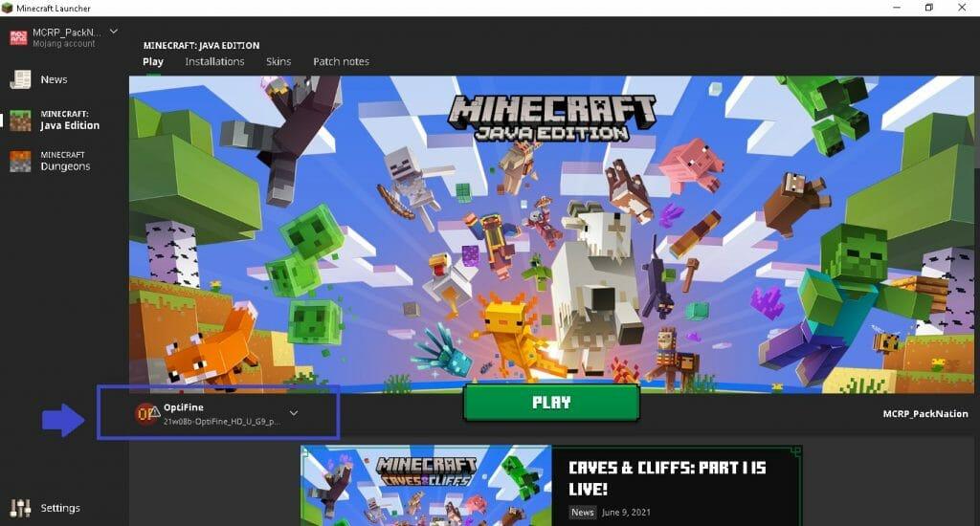The height and width of the screenshot is (526, 980).
Task: Click the green PLAY button
Action: pyautogui.click(x=551, y=403)
